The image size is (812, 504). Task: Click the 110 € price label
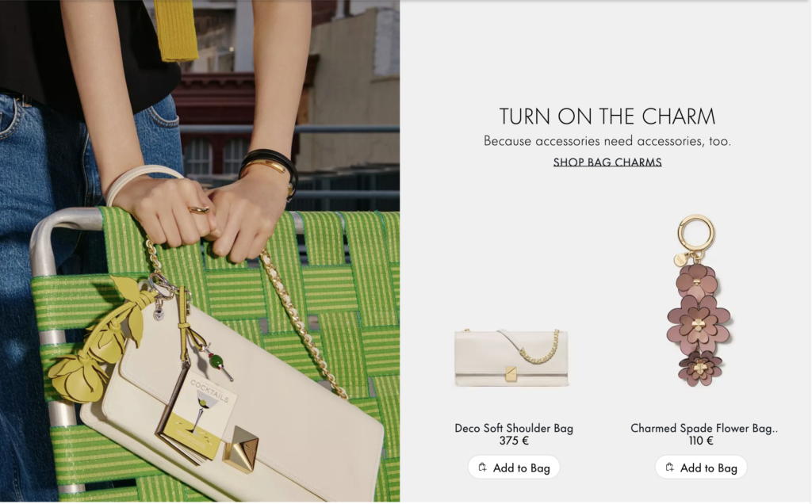click(x=701, y=441)
